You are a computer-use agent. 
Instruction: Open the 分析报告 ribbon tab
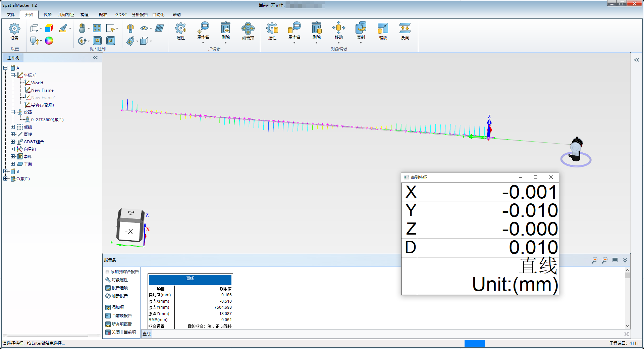(140, 15)
